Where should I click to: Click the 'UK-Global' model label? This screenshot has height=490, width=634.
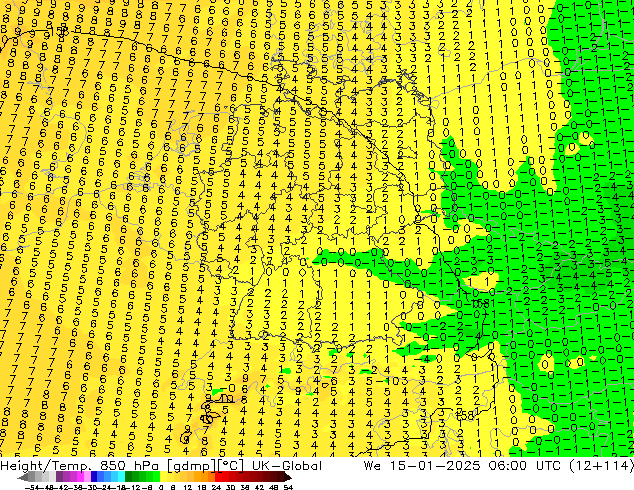287,466
